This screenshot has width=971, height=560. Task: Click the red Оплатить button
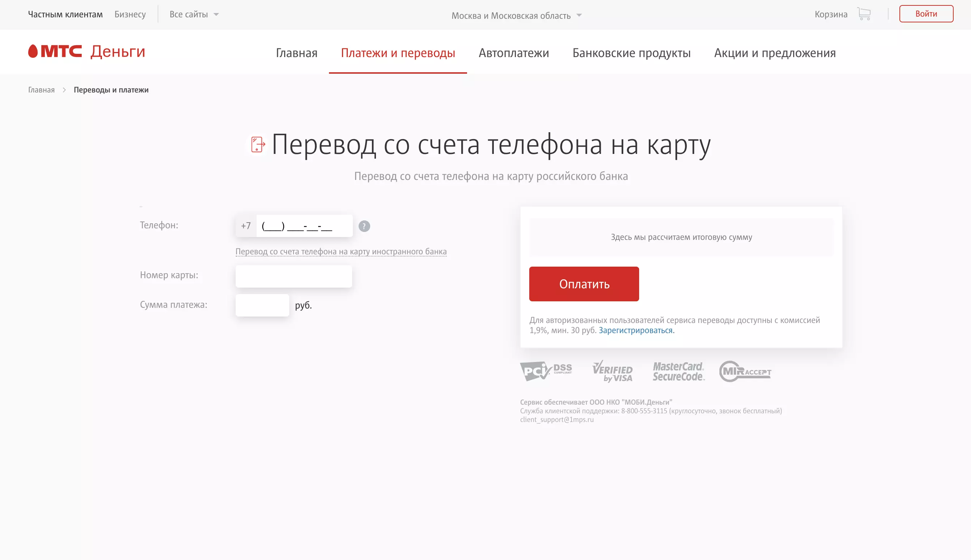coord(584,284)
